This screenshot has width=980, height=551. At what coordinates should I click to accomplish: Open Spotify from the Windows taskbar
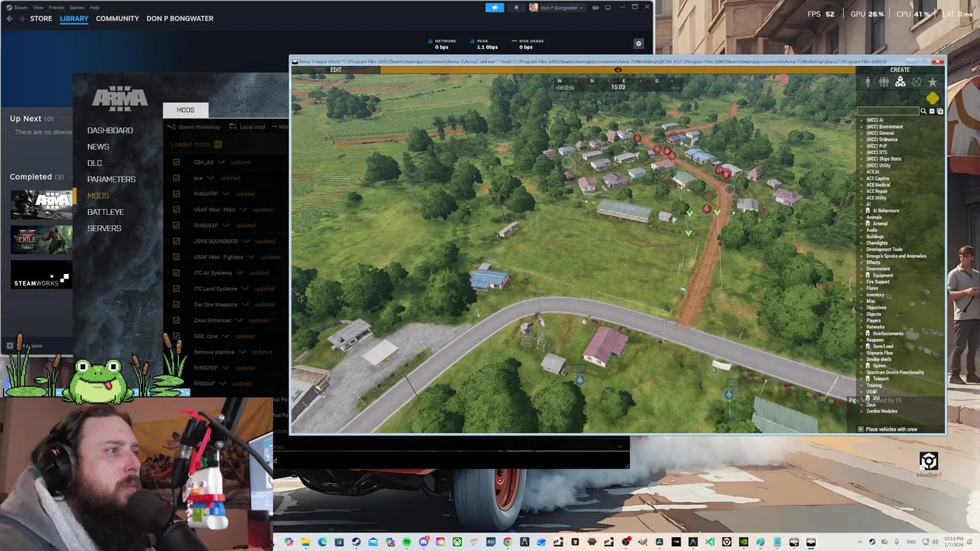tap(407, 542)
